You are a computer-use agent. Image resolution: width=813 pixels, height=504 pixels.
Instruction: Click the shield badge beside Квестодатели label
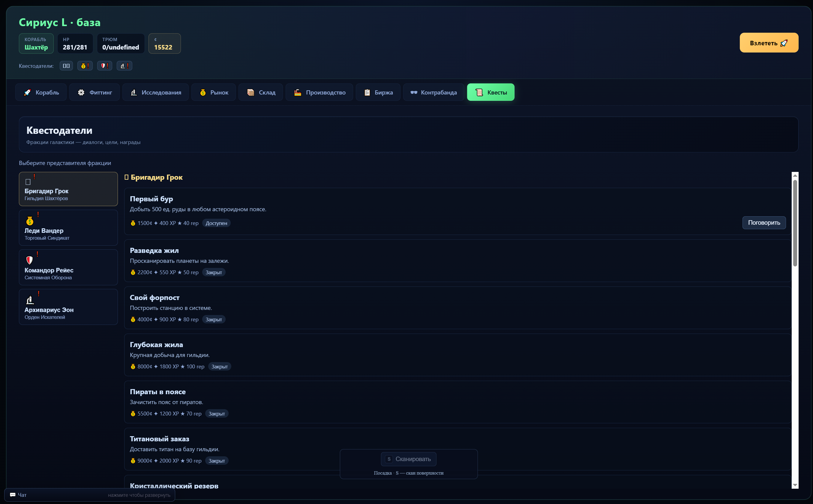pyautogui.click(x=105, y=66)
